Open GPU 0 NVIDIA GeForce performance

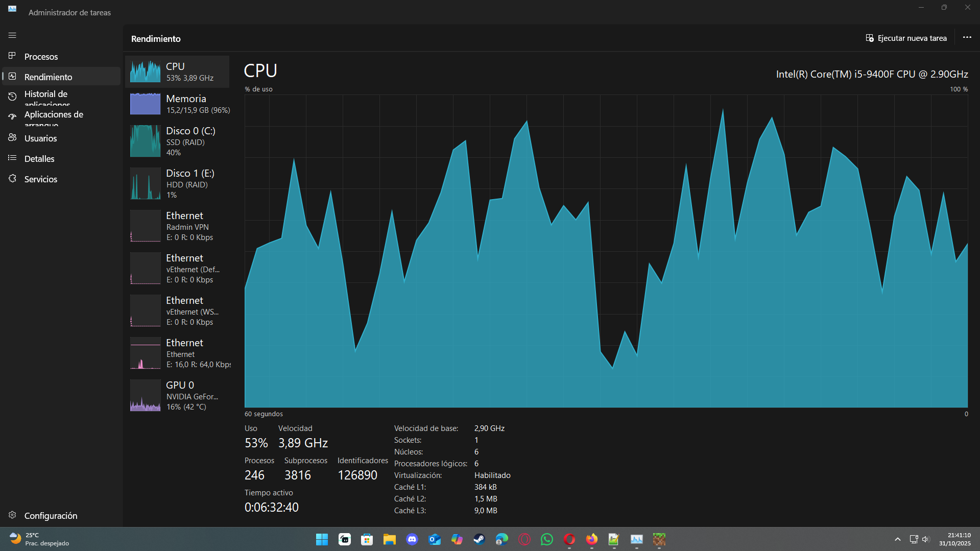click(x=177, y=395)
